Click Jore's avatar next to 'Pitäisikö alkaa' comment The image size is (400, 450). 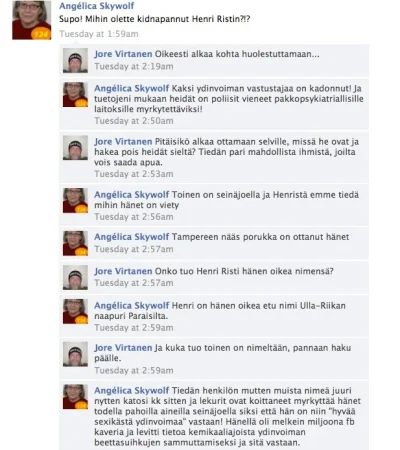click(75, 148)
